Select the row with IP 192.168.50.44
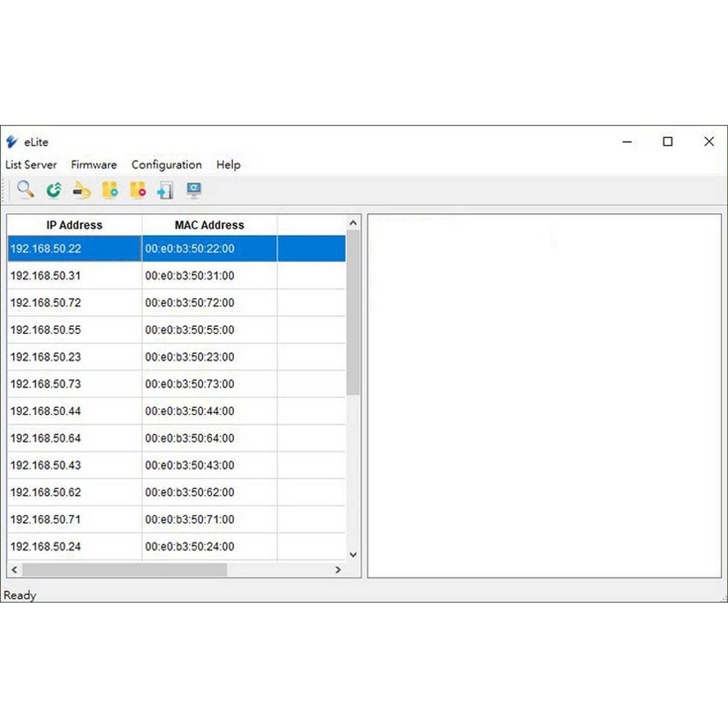Screen dimensions: 728x728 [46, 411]
